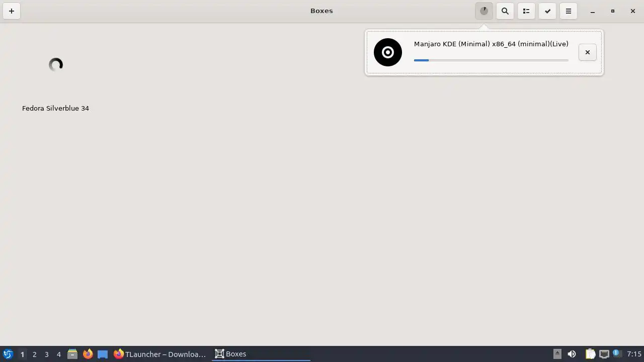Switch to TLauncher Firefox window in taskbar

point(160,354)
